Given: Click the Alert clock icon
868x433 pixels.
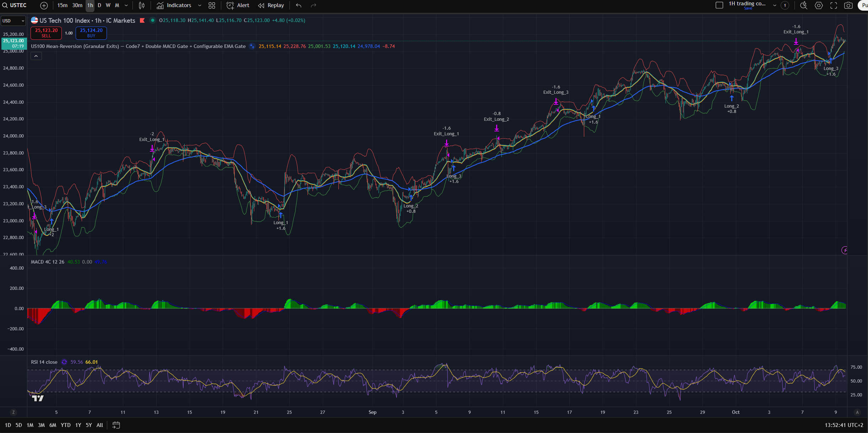Looking at the screenshot, I should tap(230, 5).
